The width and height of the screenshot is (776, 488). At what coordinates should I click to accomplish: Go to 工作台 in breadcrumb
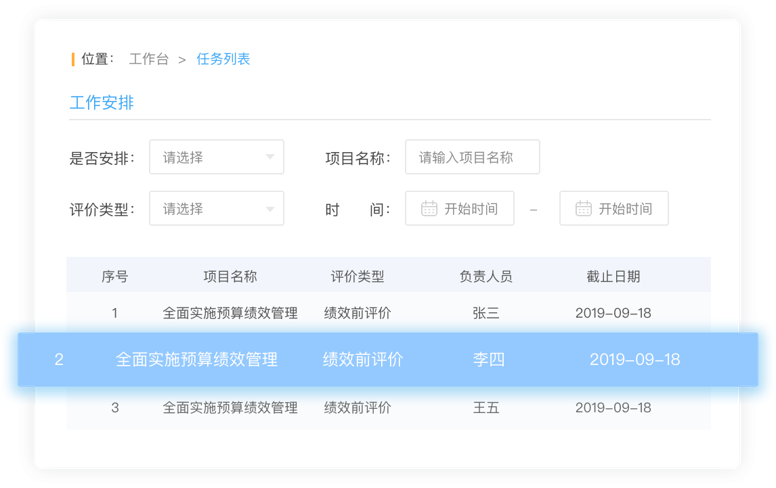coord(149,59)
